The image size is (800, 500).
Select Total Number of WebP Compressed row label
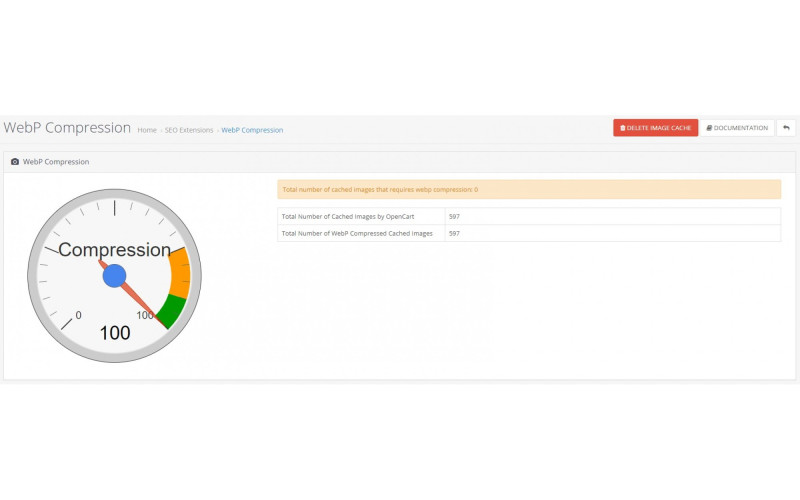click(360, 233)
